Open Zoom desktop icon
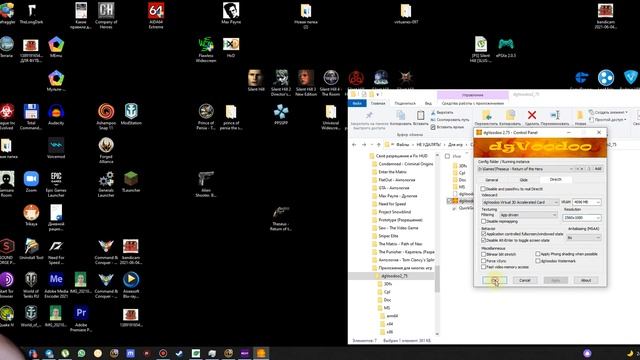This screenshot has width=640, height=360. pos(31,182)
